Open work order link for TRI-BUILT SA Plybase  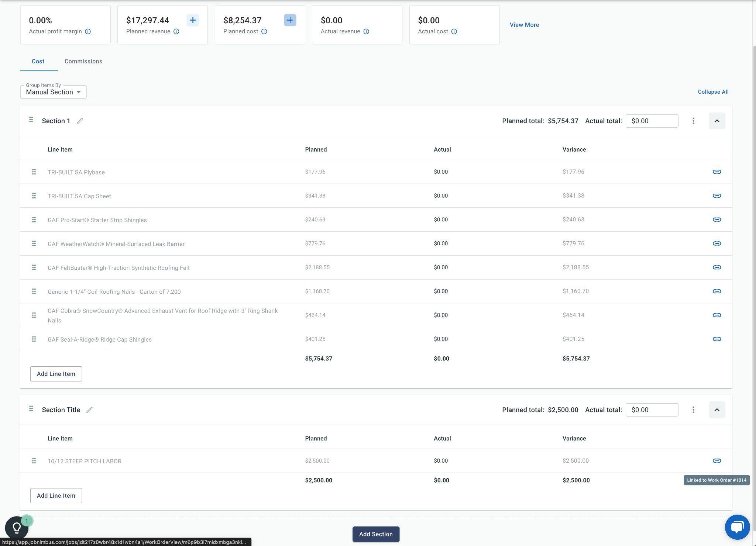[717, 172]
